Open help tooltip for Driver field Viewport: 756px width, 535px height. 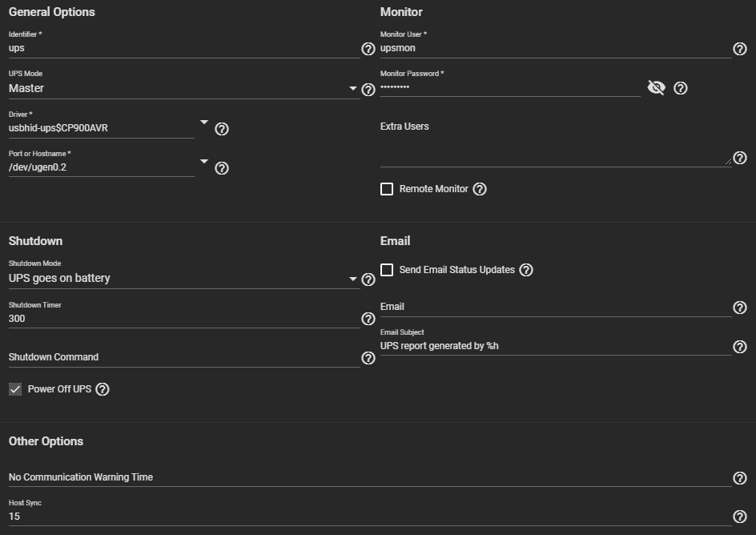coord(223,129)
